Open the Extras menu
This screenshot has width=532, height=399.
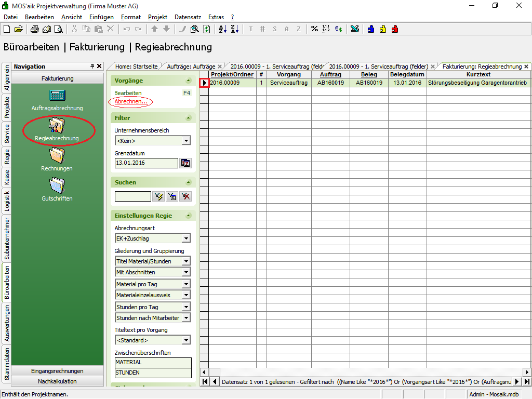(216, 17)
